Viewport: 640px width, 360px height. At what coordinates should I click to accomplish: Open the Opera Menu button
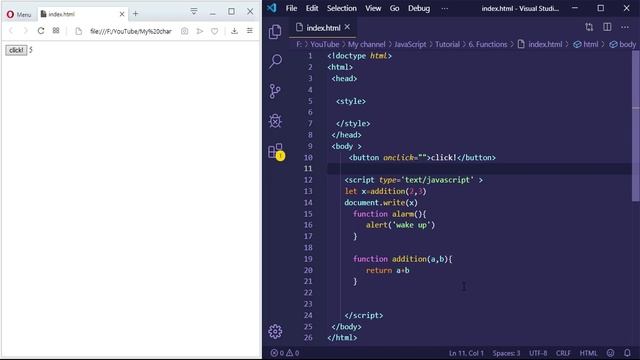tap(19, 14)
